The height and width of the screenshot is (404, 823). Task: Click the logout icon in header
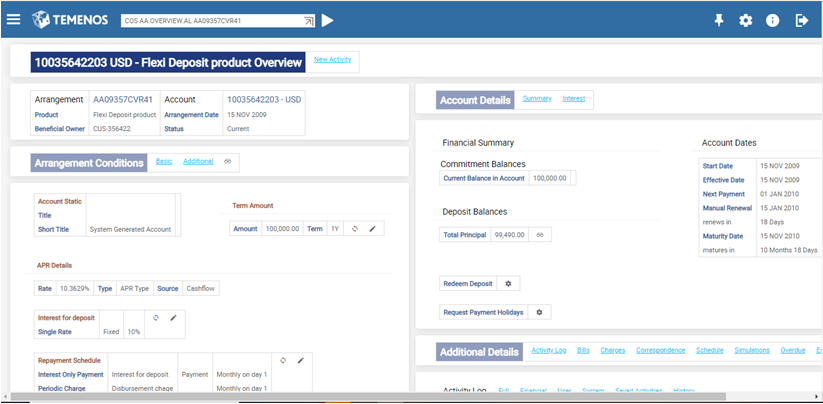tap(801, 20)
